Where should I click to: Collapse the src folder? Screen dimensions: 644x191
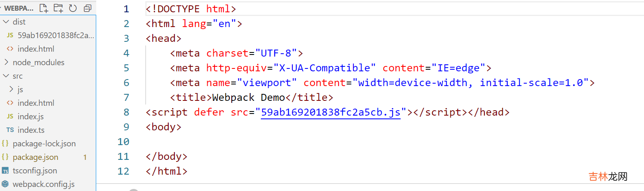click(x=6, y=76)
